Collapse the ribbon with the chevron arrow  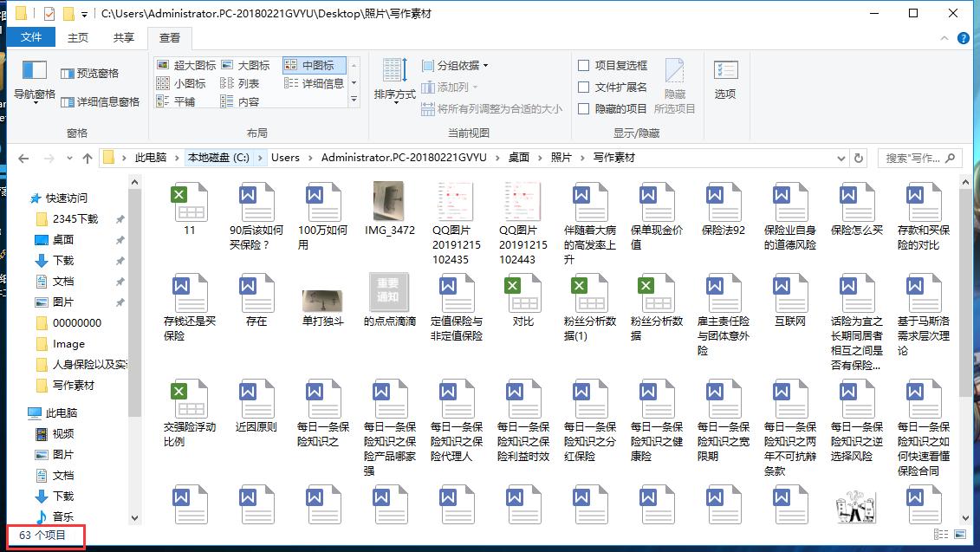[x=944, y=37]
